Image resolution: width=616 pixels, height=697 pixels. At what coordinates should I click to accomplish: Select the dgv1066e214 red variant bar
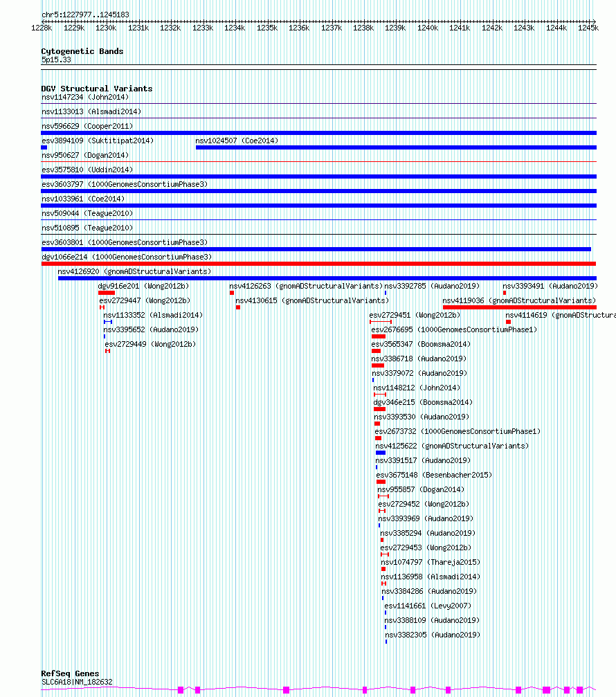(x=318, y=264)
